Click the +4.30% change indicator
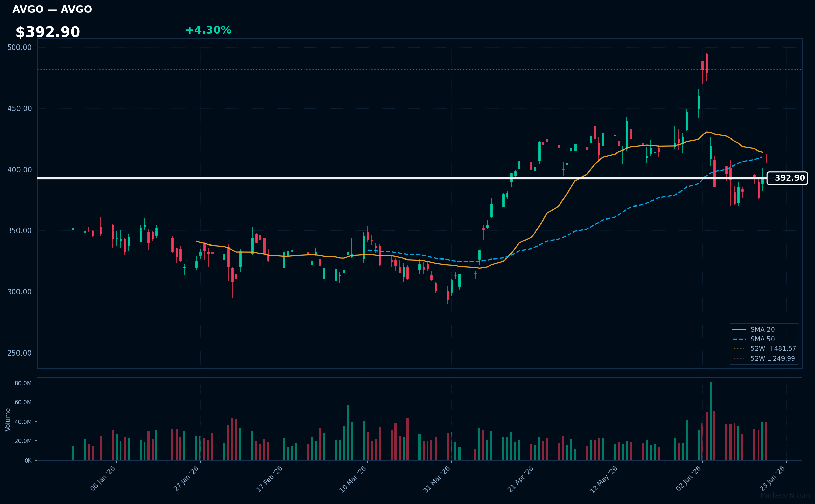This screenshot has width=815, height=504. 208,30
